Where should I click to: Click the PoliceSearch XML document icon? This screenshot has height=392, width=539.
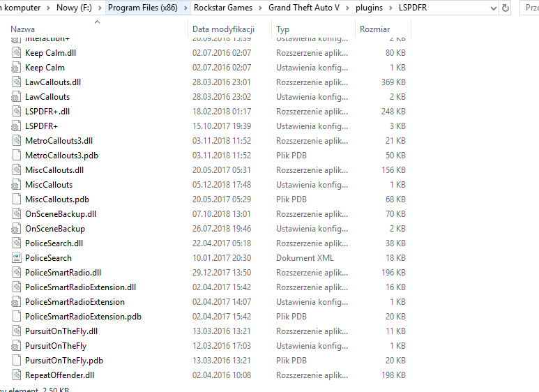point(16,258)
